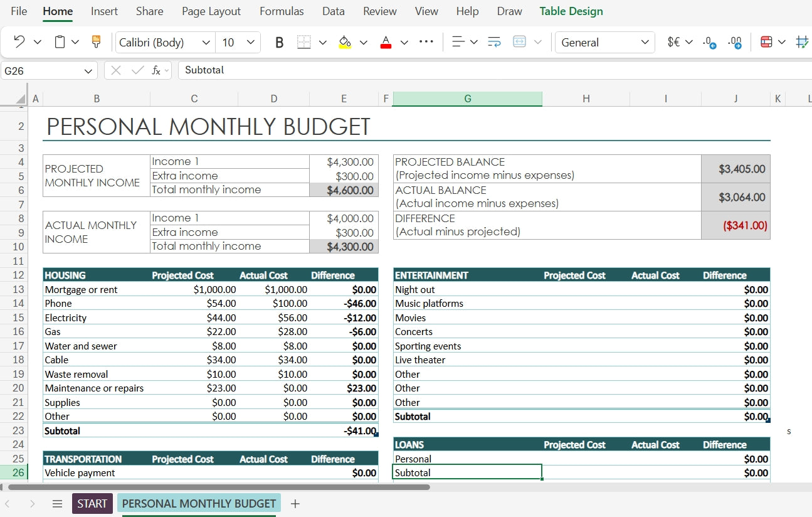Expand the Fill Color palette arrow
The image size is (812, 517).
[x=364, y=42]
